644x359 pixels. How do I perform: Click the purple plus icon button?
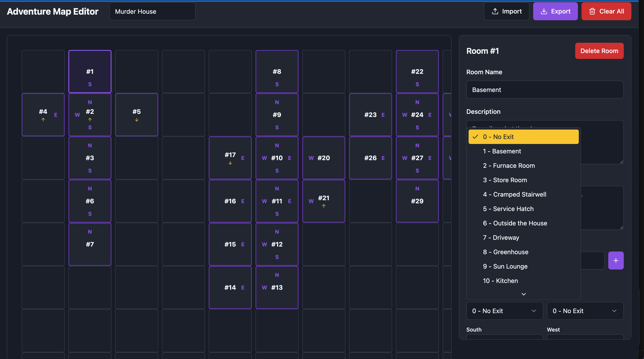pos(616,260)
